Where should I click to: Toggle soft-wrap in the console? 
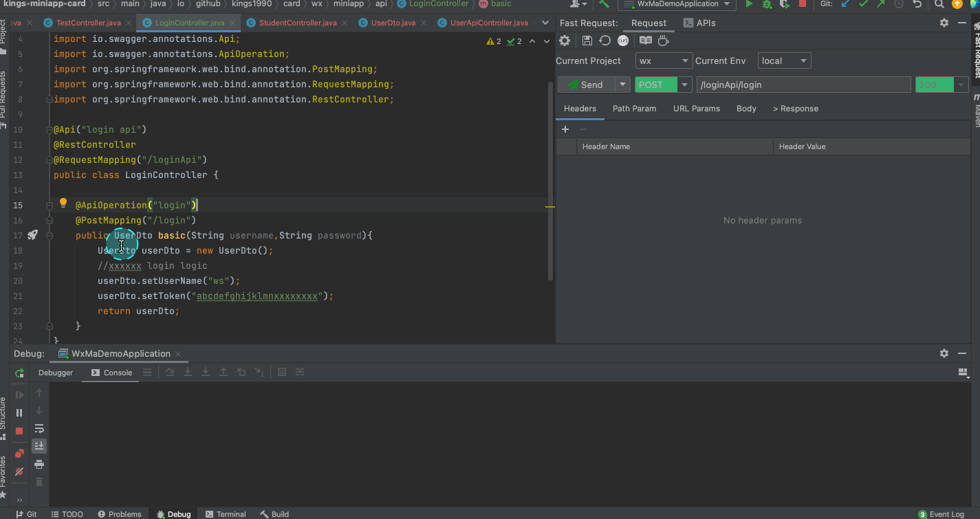39,429
